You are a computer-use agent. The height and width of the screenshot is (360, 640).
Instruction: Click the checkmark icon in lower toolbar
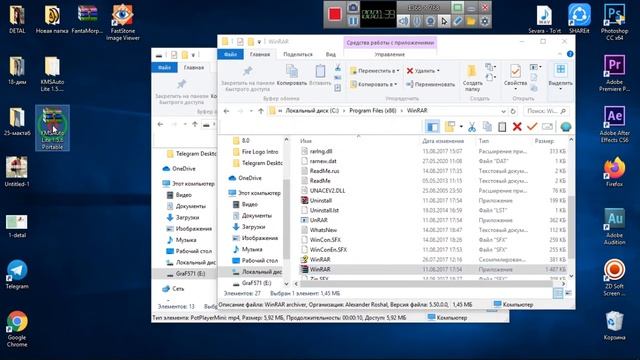tap(531, 127)
